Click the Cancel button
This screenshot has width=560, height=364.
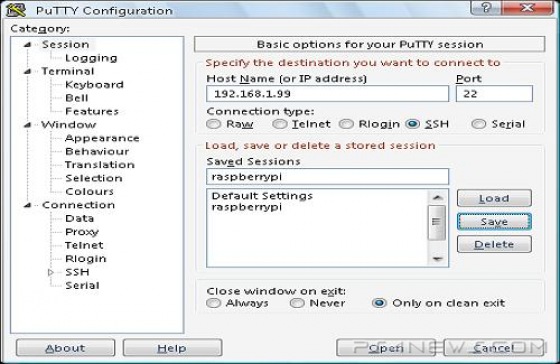pos(494,348)
